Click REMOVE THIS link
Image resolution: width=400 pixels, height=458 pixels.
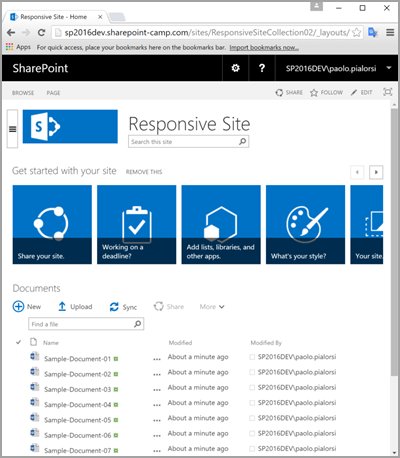144,172
